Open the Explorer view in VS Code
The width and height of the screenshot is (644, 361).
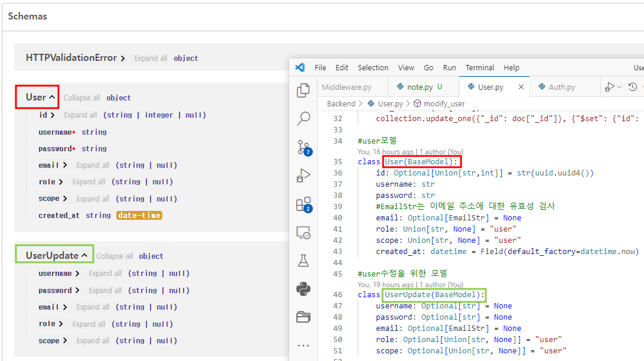[303, 90]
